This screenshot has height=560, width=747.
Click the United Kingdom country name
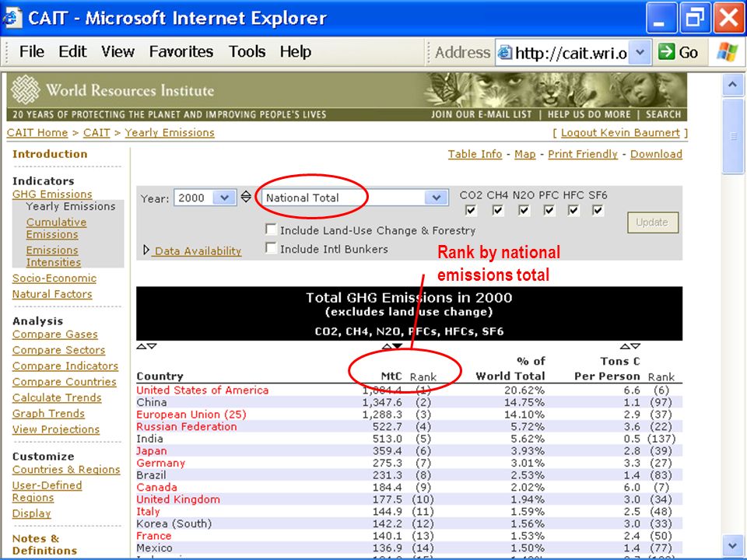178,499
